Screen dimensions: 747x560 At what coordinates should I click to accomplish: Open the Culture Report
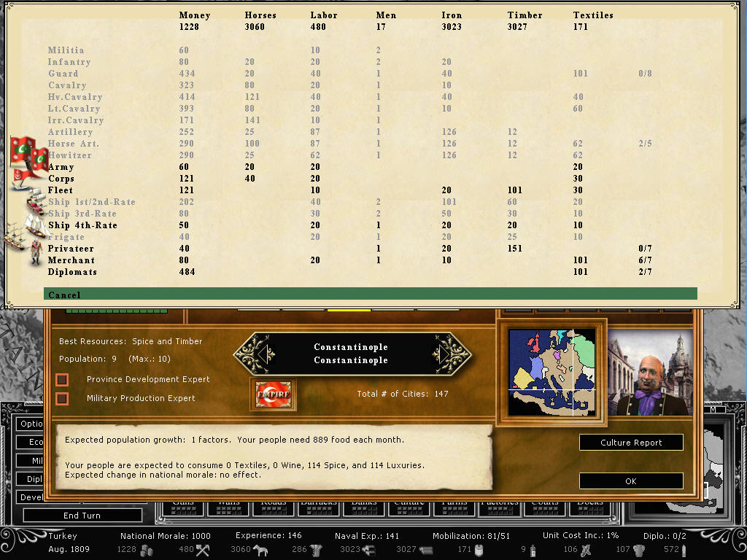[x=631, y=443]
